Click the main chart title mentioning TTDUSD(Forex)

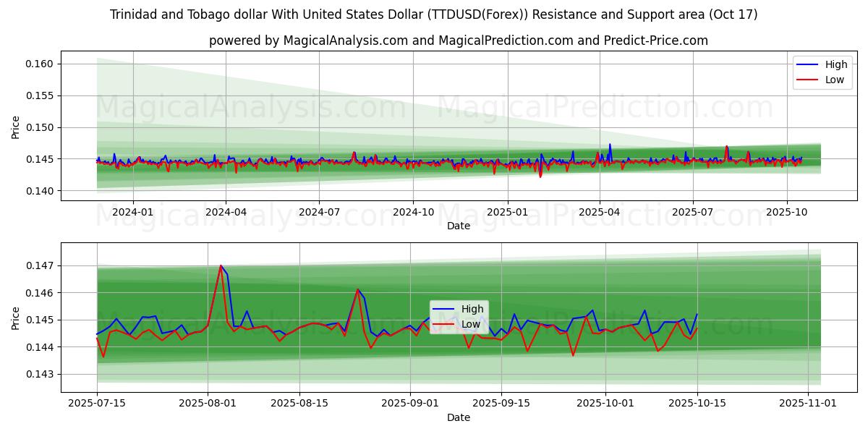click(x=433, y=14)
